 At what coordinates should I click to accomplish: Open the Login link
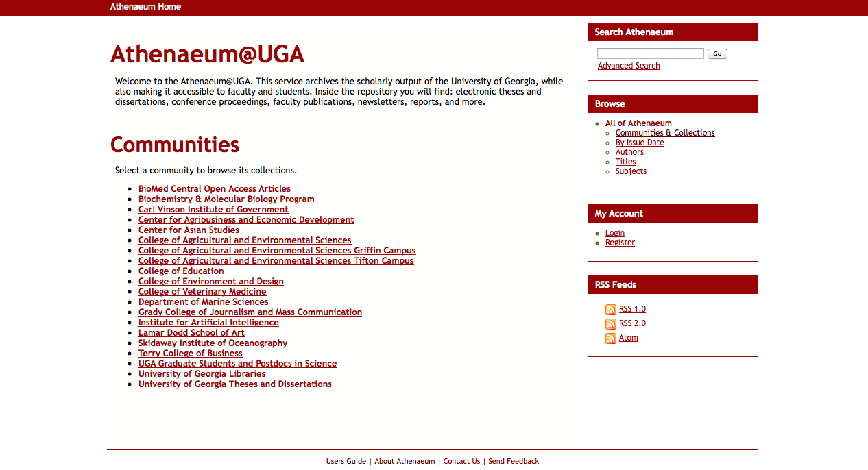(615, 233)
